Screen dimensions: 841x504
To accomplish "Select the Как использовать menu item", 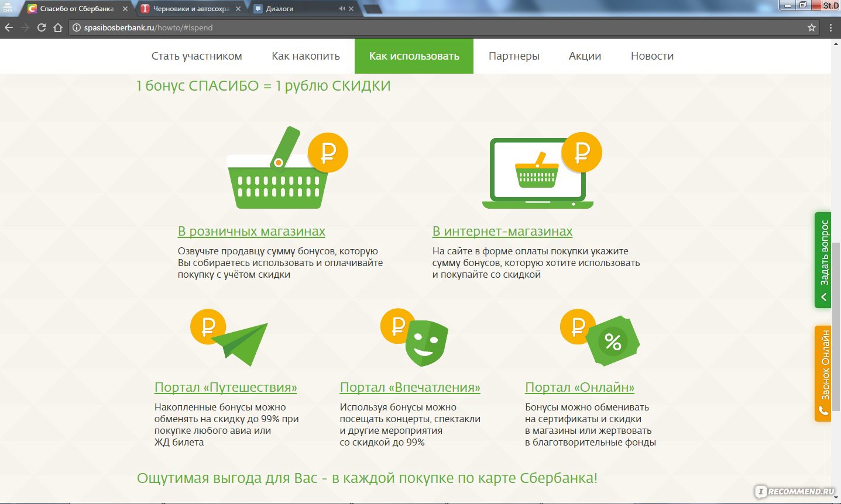I will coord(414,56).
